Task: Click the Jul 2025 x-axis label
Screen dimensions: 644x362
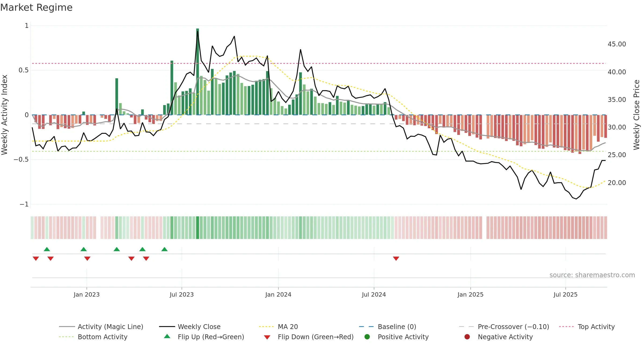Action: [x=565, y=294]
